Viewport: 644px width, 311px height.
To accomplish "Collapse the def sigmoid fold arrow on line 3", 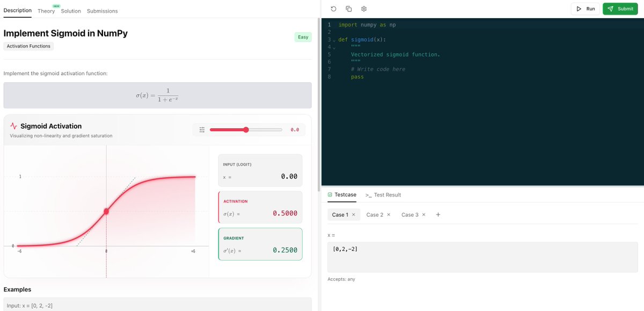I will coord(334,40).
